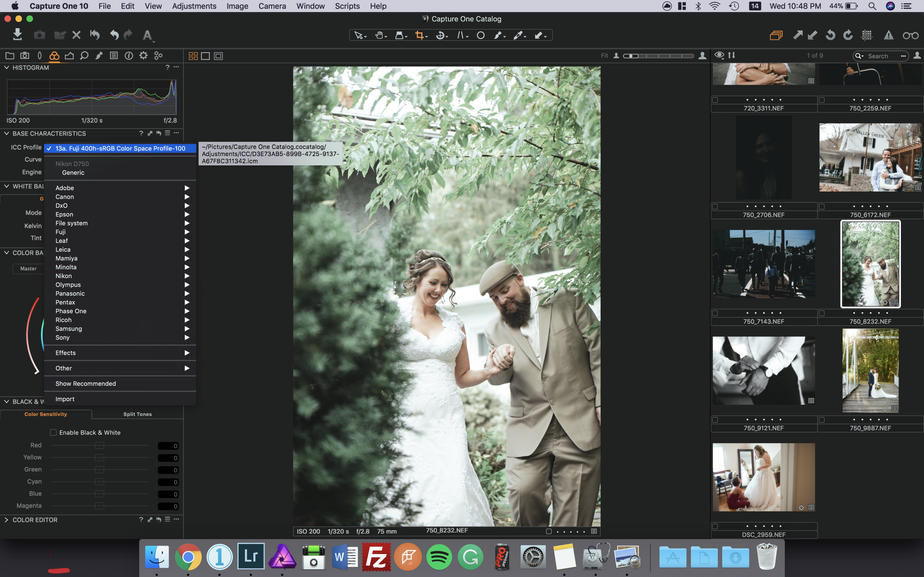Enable Black & White checkbox
Screen dimensions: 924x577
click(x=53, y=432)
